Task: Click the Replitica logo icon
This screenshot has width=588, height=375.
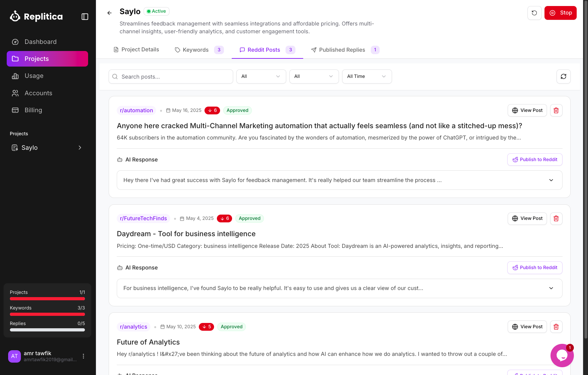Action: point(15,16)
